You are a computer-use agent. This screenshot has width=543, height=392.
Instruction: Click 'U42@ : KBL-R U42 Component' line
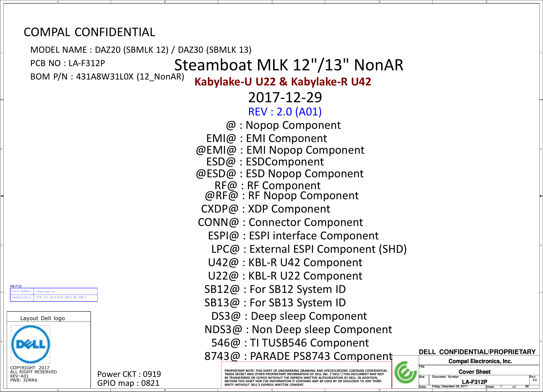pyautogui.click(x=285, y=263)
